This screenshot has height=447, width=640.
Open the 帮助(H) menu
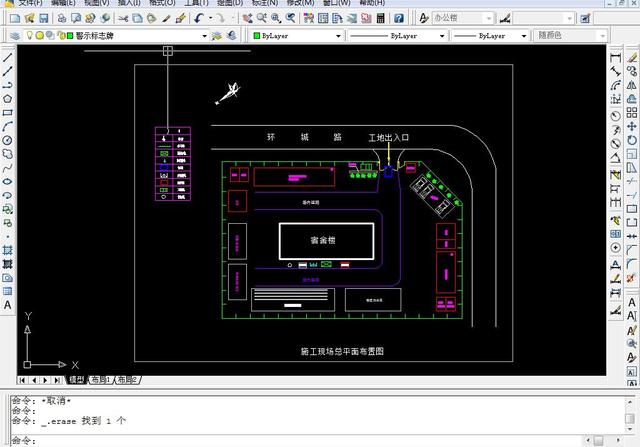372,3
